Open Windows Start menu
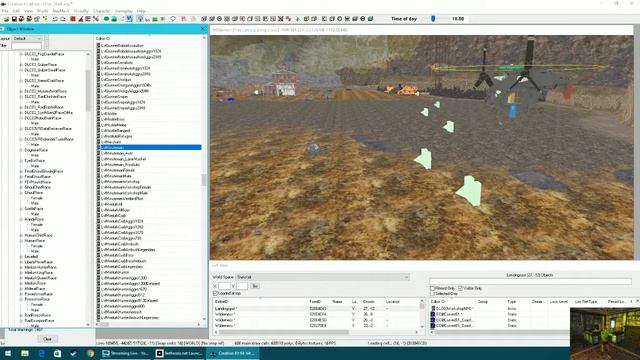The image size is (640, 360). (x=8, y=353)
